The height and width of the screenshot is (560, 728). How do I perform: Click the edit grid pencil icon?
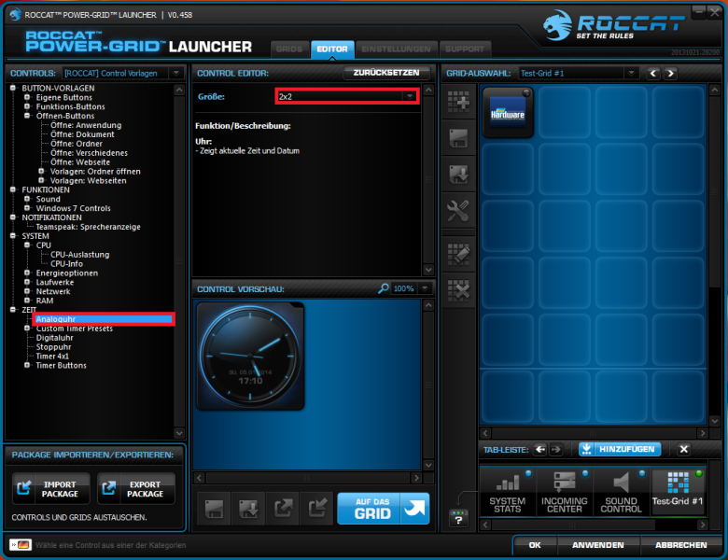coord(458,255)
